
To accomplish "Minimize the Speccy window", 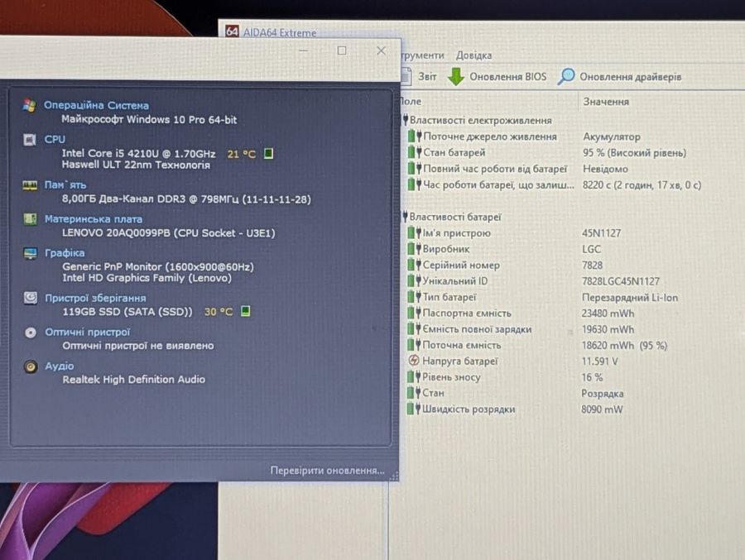I will point(304,50).
